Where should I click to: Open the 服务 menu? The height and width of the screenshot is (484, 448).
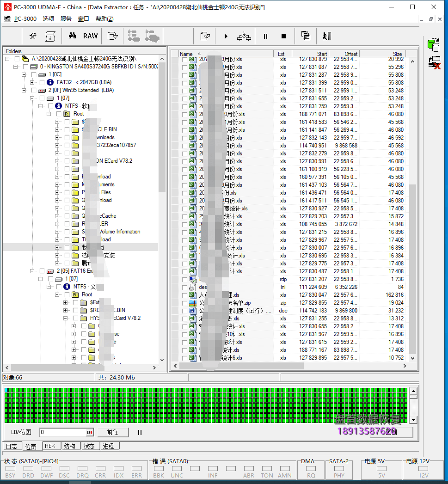click(66, 19)
